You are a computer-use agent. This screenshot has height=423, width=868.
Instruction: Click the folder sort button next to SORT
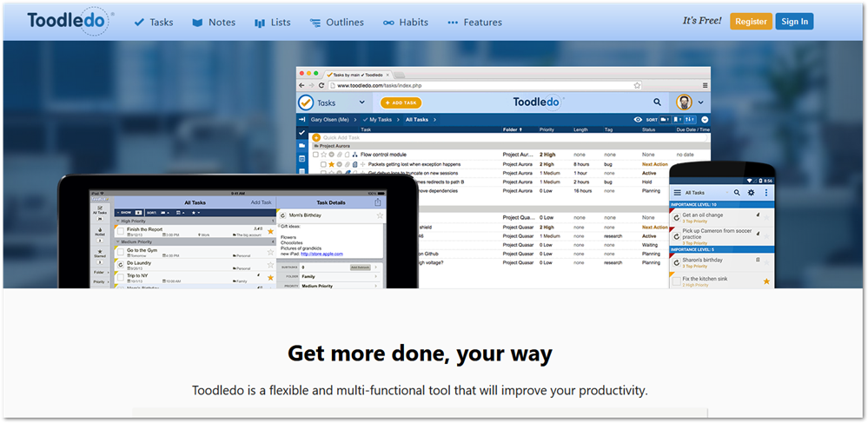(665, 120)
